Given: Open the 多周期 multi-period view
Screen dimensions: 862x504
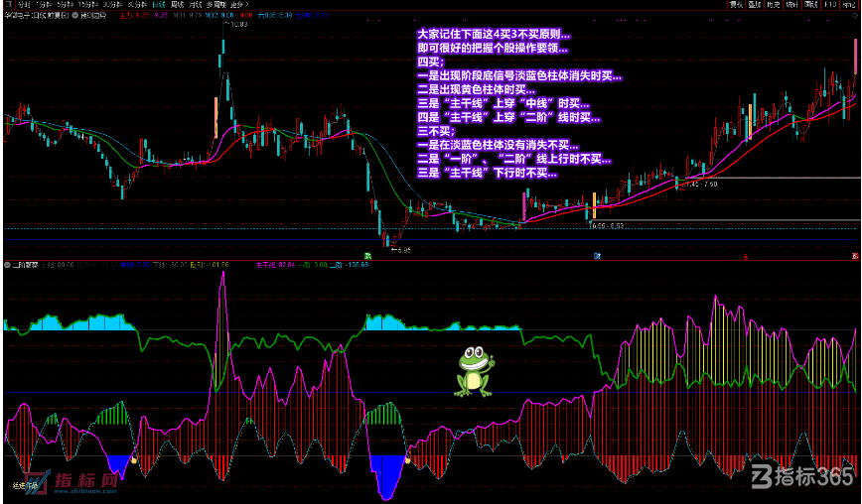Looking at the screenshot, I should (216, 4).
